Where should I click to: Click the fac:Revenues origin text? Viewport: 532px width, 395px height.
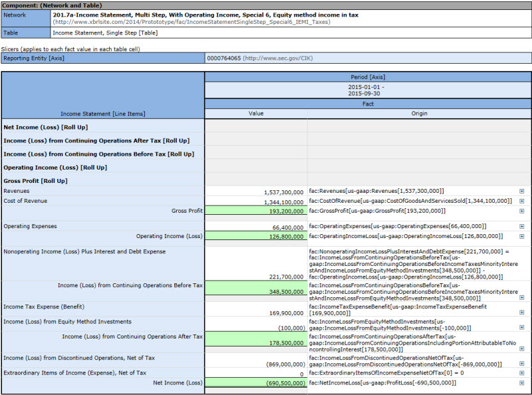(x=376, y=191)
